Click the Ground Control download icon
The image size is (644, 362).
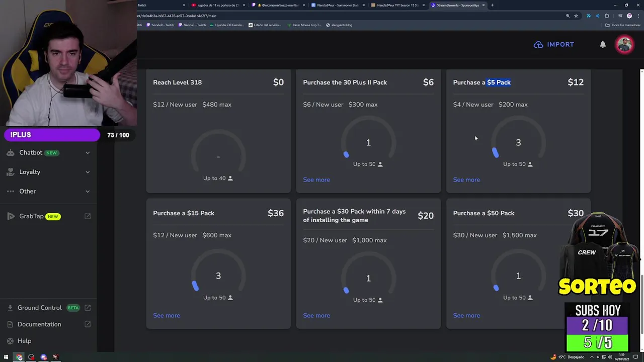(x=11, y=308)
